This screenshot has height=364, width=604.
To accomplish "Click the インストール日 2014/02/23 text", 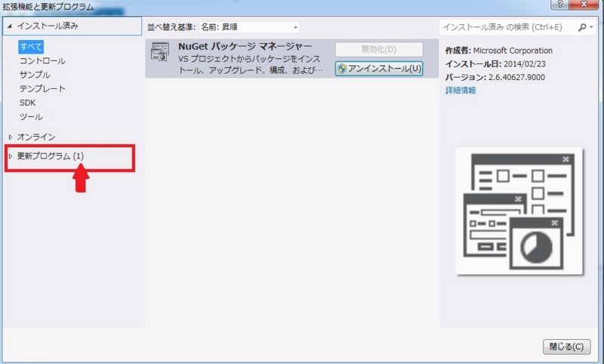I will pos(495,64).
